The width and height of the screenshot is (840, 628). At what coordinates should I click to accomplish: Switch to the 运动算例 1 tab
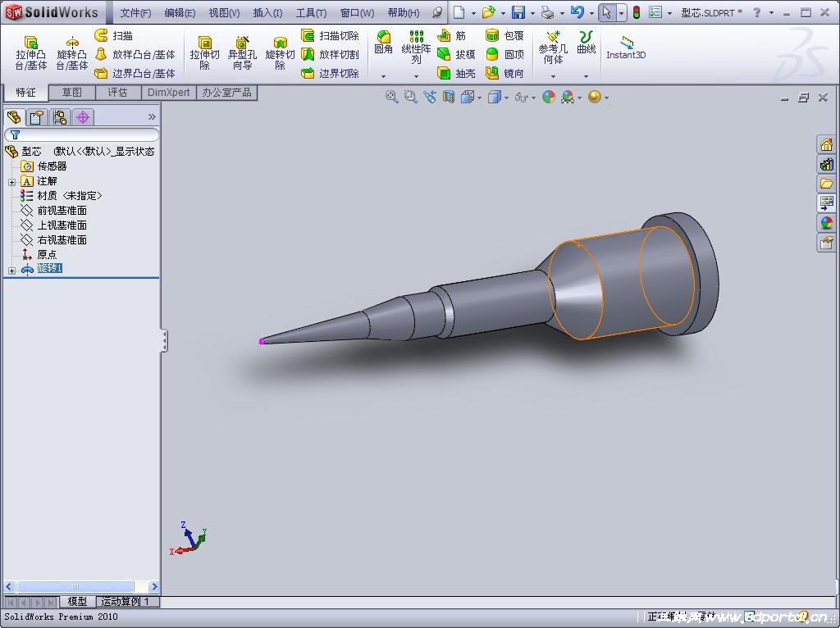[126, 601]
